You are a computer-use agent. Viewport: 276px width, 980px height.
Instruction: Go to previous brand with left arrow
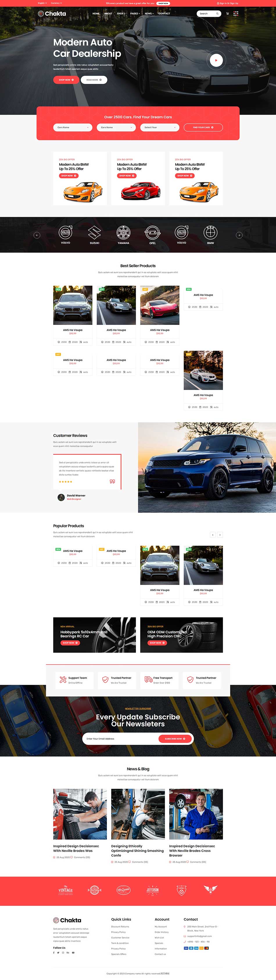(37, 235)
